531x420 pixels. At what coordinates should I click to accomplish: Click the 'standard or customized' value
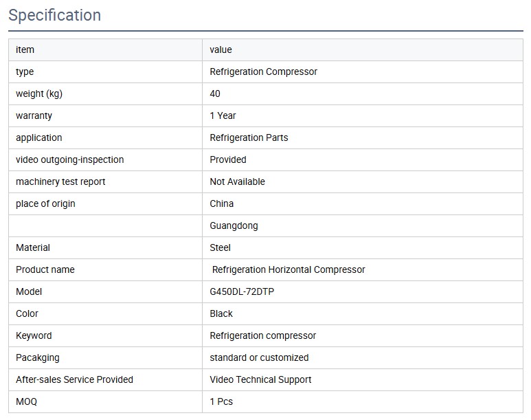point(259,358)
